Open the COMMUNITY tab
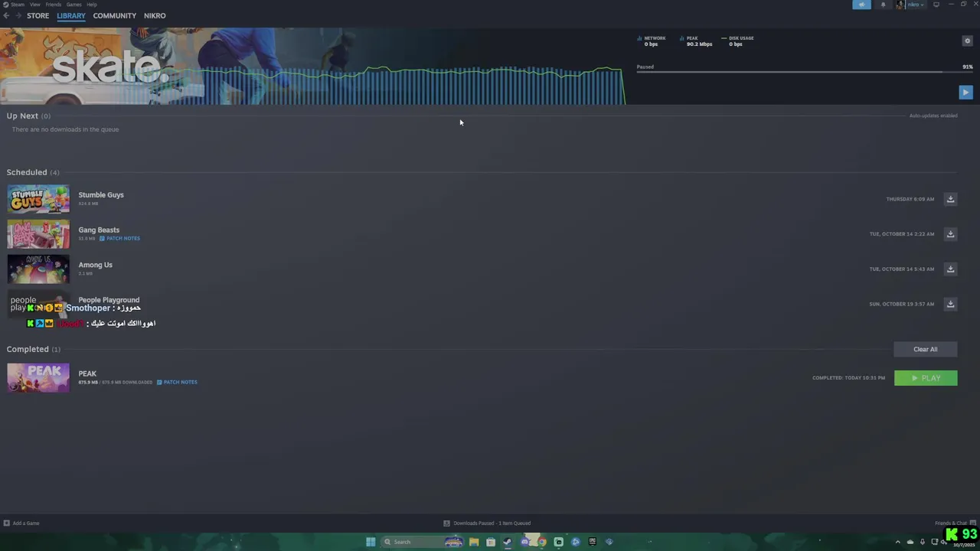This screenshot has width=980, height=551. coord(115,15)
